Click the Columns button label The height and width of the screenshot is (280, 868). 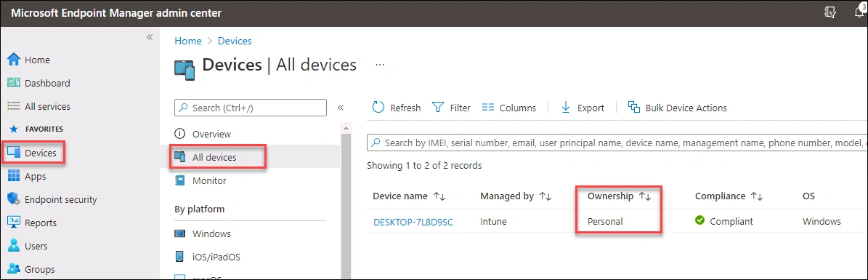point(518,108)
